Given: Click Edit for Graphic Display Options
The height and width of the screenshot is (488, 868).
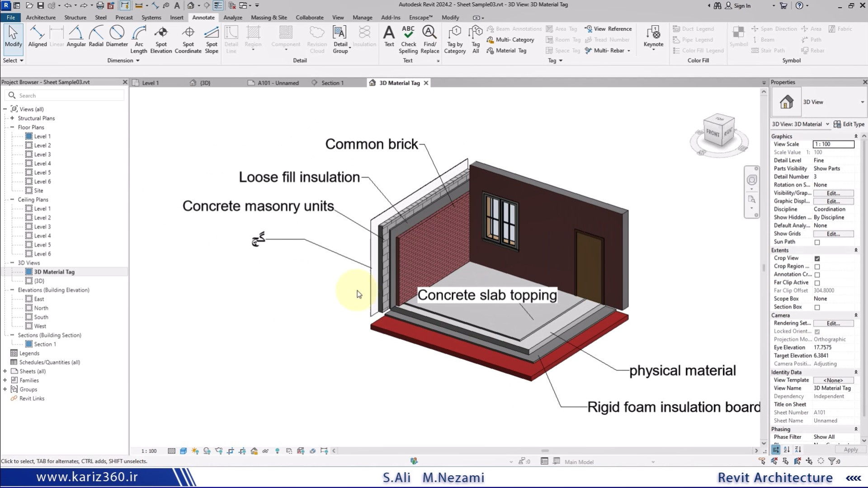Looking at the screenshot, I should pyautogui.click(x=833, y=202).
